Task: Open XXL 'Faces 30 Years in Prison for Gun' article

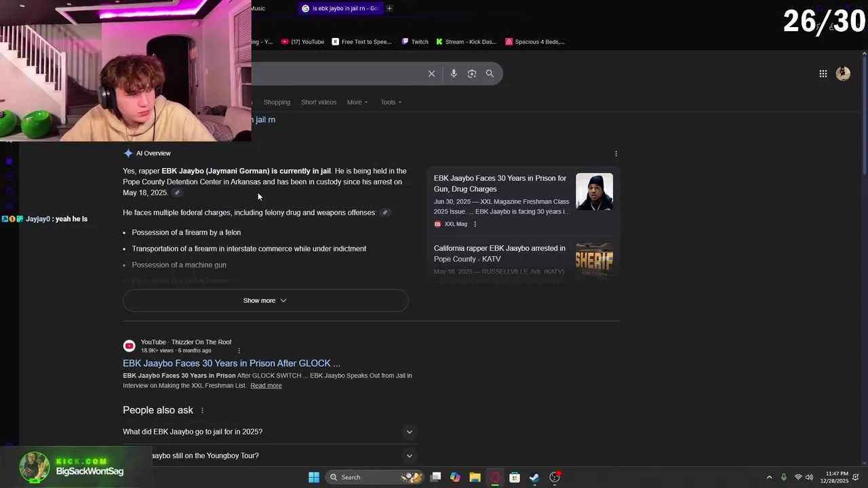Action: pyautogui.click(x=500, y=184)
